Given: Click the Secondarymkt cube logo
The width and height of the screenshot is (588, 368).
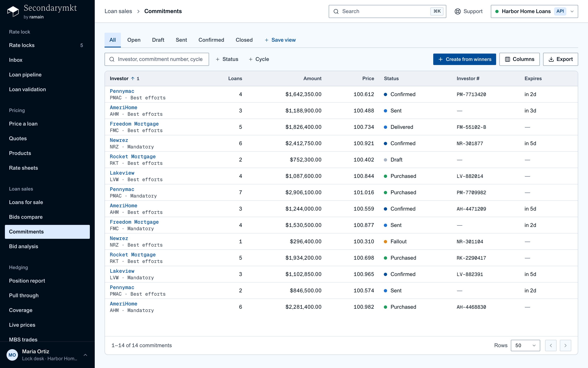Looking at the screenshot, I should [13, 11].
